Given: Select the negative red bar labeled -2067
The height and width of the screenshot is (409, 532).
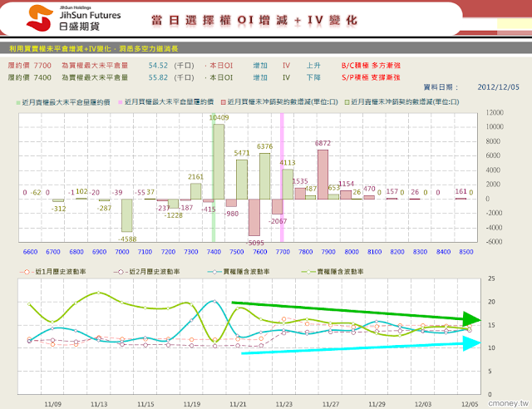Looking at the screenshot, I should [277, 206].
